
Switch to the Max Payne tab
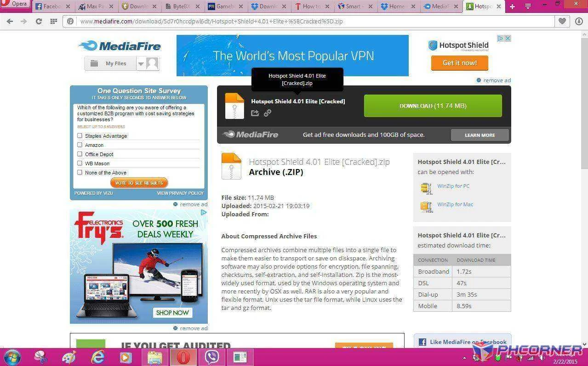(x=96, y=6)
